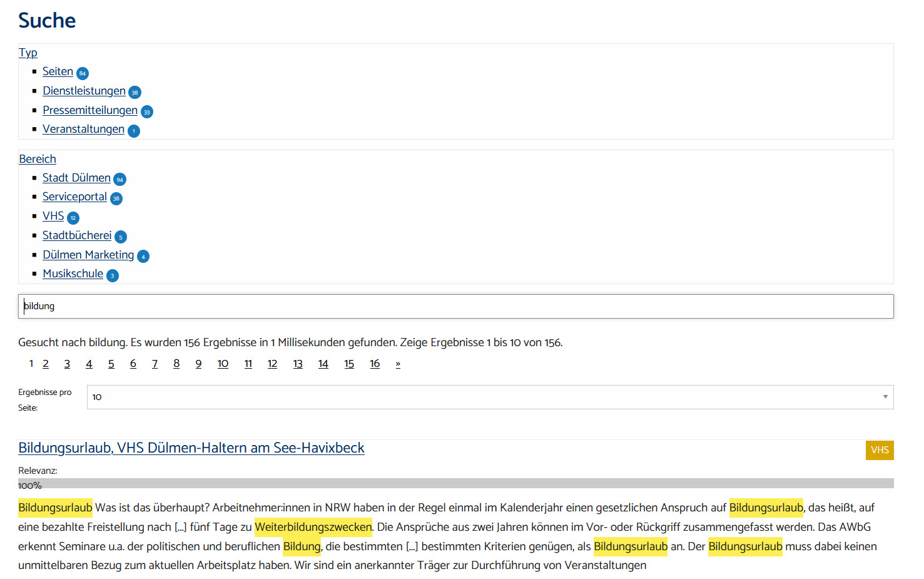Image resolution: width=924 pixels, height=579 pixels.
Task: Select the Pressemitteilungen filter link
Action: (x=89, y=111)
